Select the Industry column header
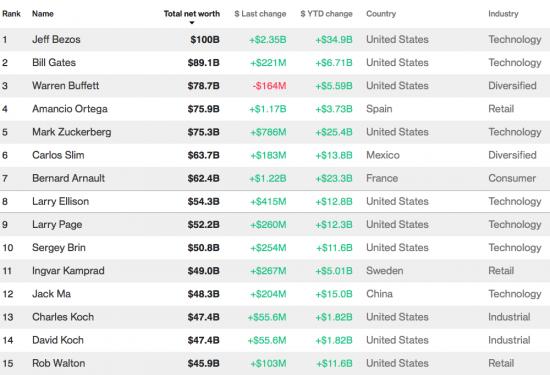The image size is (550, 375). (x=503, y=14)
